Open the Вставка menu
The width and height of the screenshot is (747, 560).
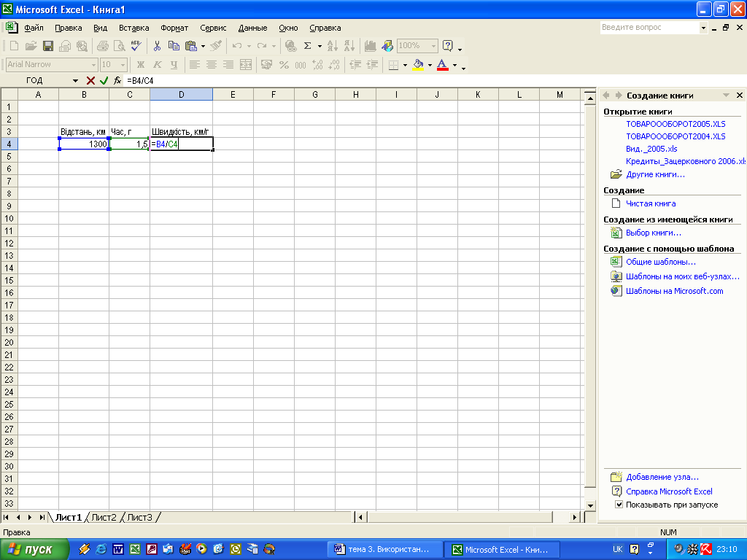[x=134, y=28]
